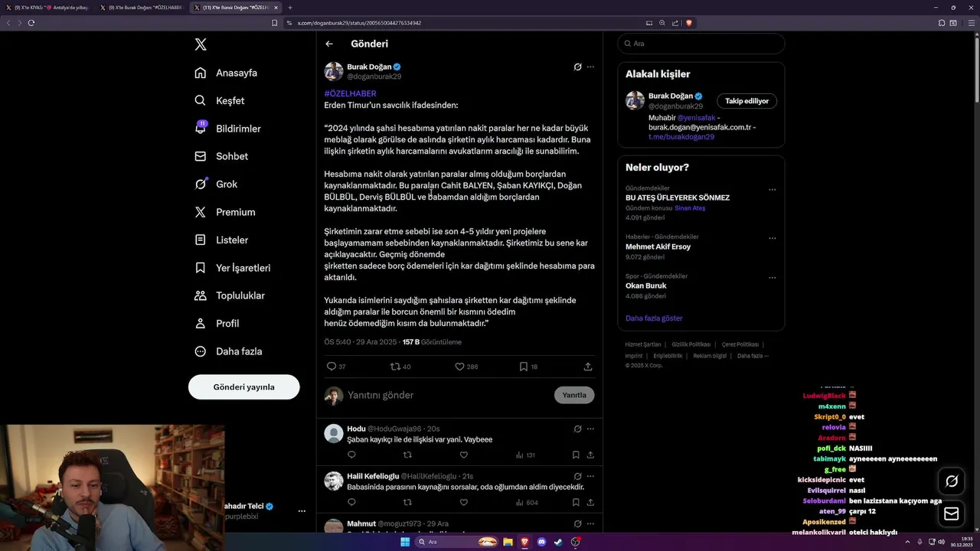Open Listeler in sidebar
Image resolution: width=980 pixels, height=551 pixels.
tap(221, 240)
